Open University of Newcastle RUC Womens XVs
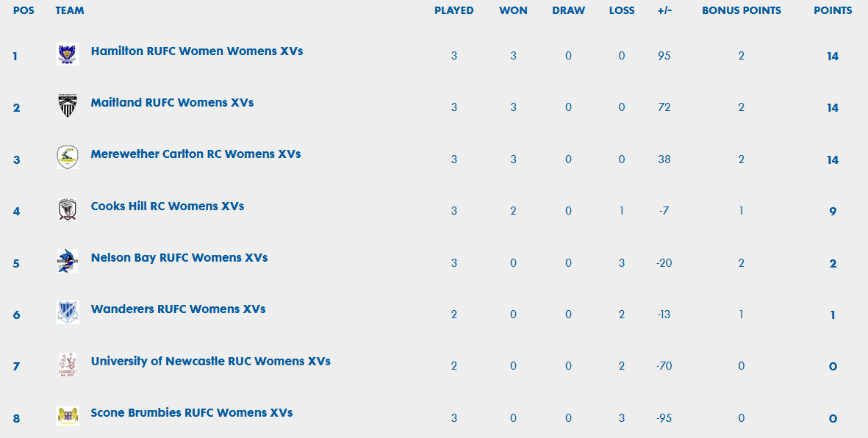 pyautogui.click(x=210, y=361)
